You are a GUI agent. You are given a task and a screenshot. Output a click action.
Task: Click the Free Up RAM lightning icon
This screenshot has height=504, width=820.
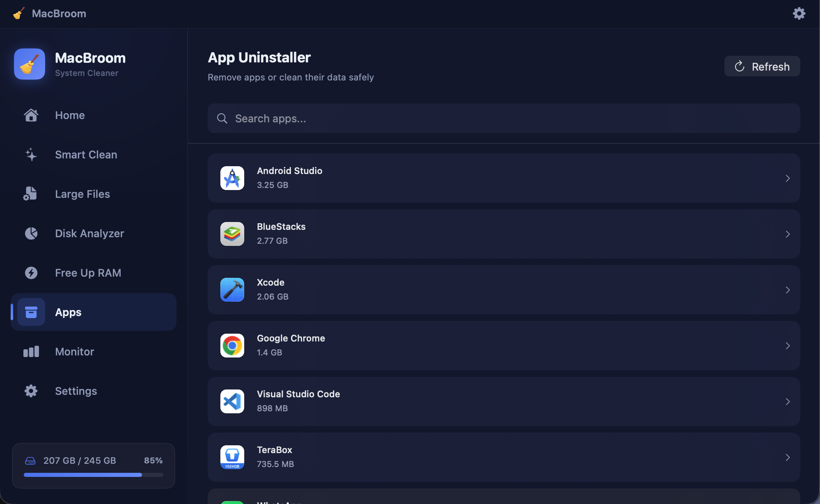point(31,273)
